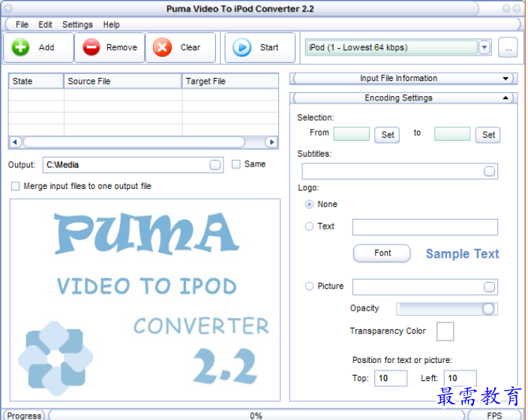The image size is (528, 420).
Task: Open the Font chooser button
Action: (x=382, y=253)
